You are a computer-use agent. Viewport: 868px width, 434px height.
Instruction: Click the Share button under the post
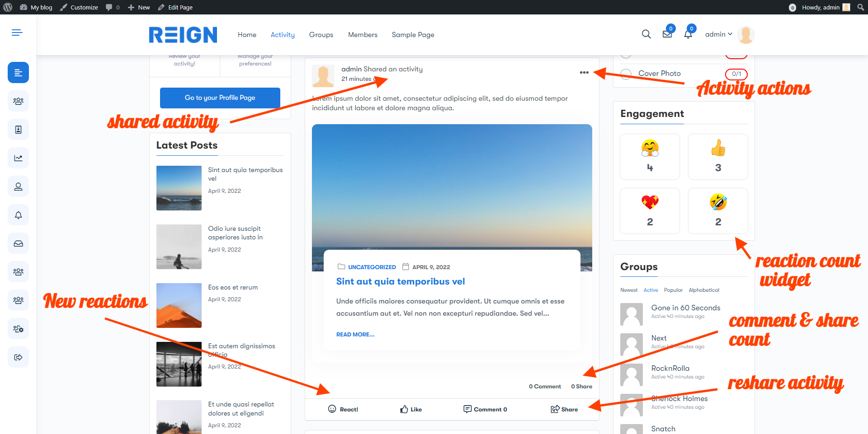click(564, 409)
